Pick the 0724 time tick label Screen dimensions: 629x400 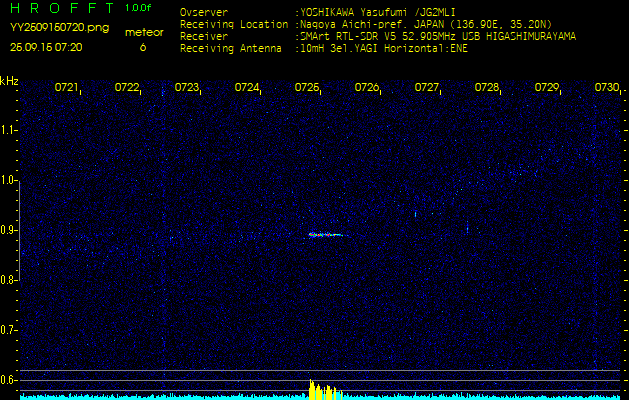click(247, 88)
